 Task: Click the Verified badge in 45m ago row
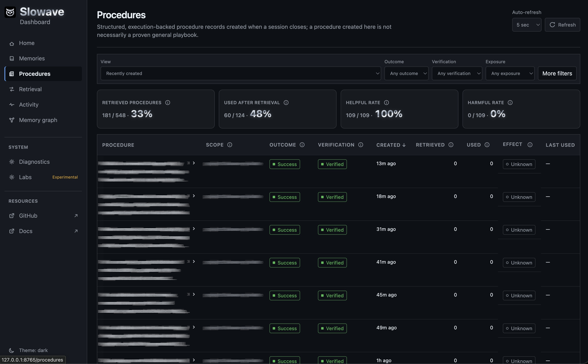click(332, 295)
